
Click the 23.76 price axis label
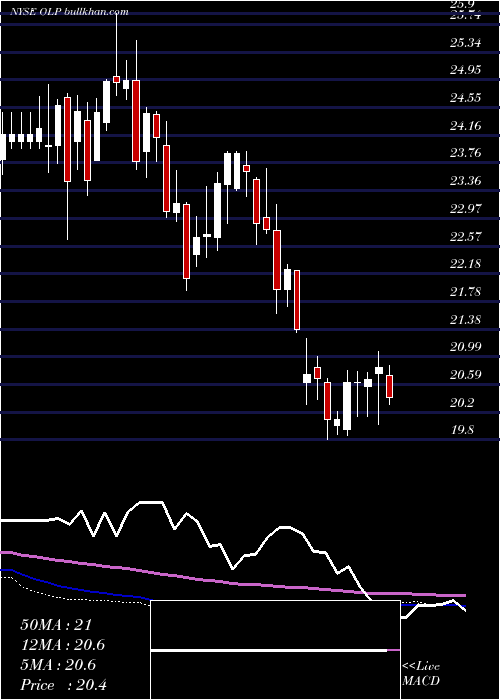[466, 153]
